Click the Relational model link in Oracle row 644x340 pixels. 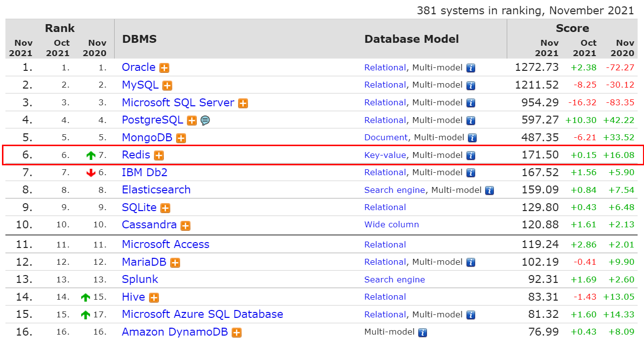[x=385, y=68]
